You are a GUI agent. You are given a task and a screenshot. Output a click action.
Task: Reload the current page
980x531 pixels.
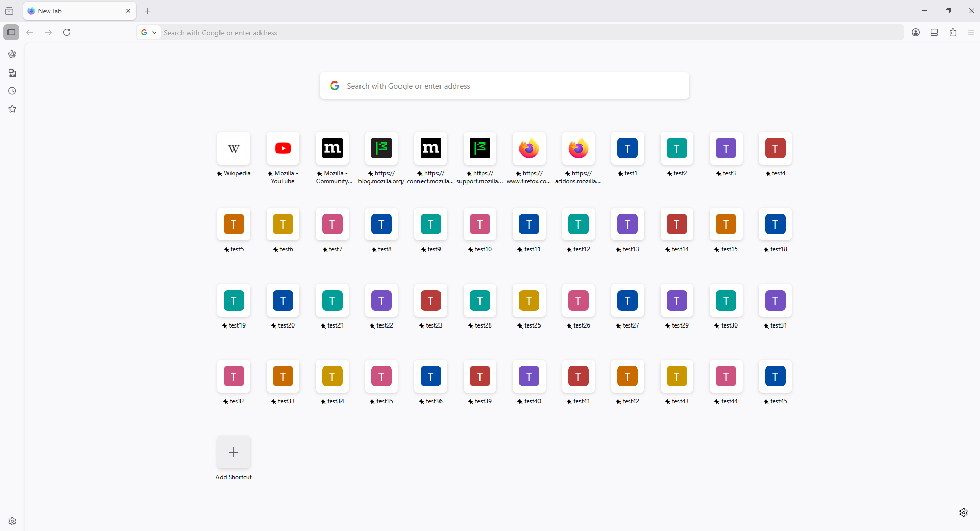point(67,32)
